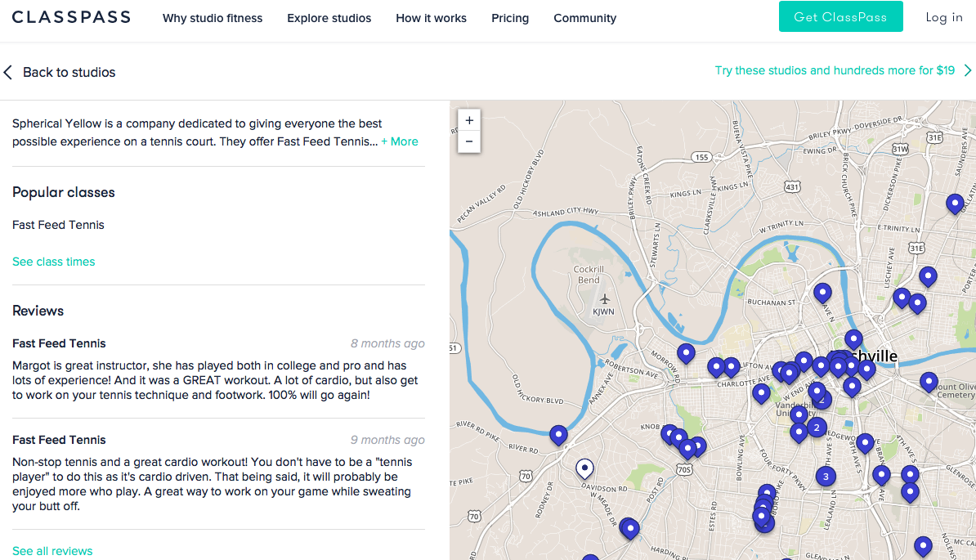Open See class times link
The height and width of the screenshot is (560, 976).
tap(53, 262)
